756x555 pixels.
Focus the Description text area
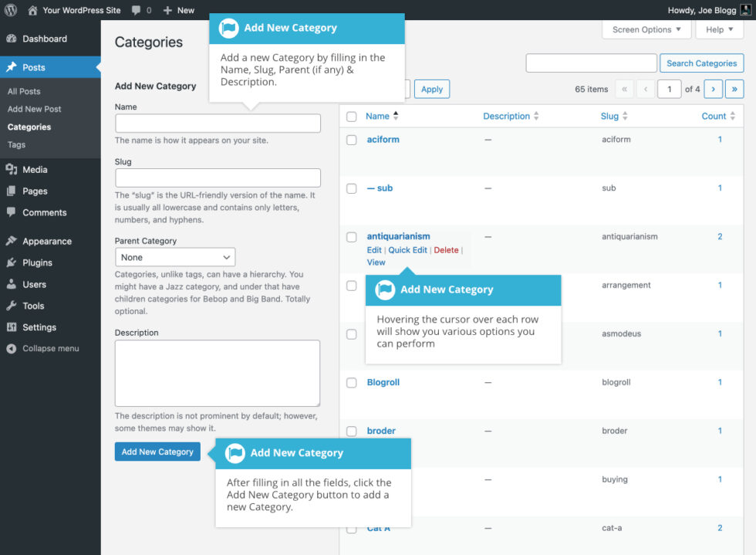tap(218, 373)
